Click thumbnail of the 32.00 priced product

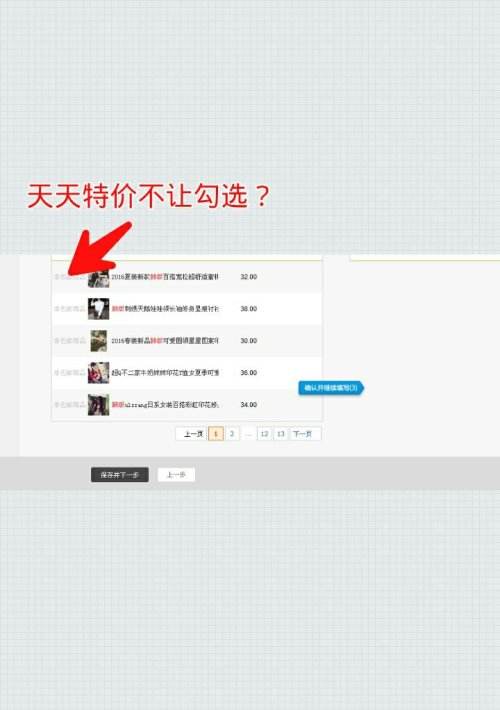99,278
